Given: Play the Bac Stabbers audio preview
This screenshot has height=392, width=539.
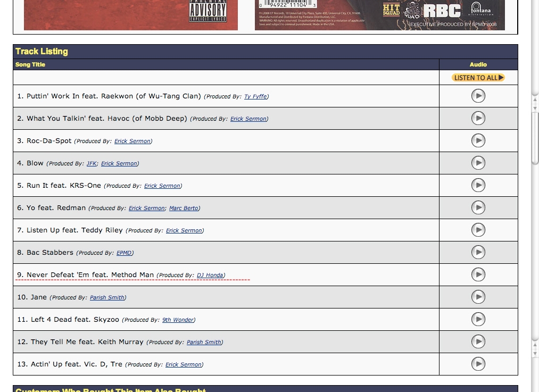Looking at the screenshot, I should pyautogui.click(x=478, y=252).
